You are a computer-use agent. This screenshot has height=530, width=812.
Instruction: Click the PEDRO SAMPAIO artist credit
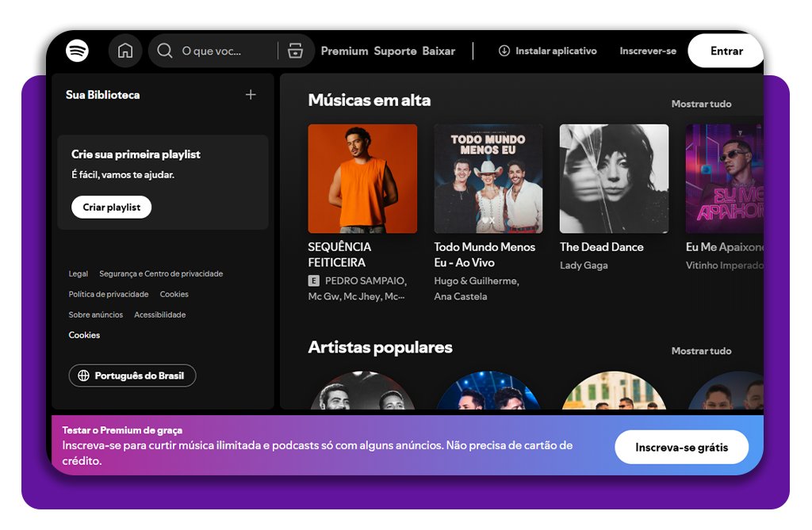point(366,280)
